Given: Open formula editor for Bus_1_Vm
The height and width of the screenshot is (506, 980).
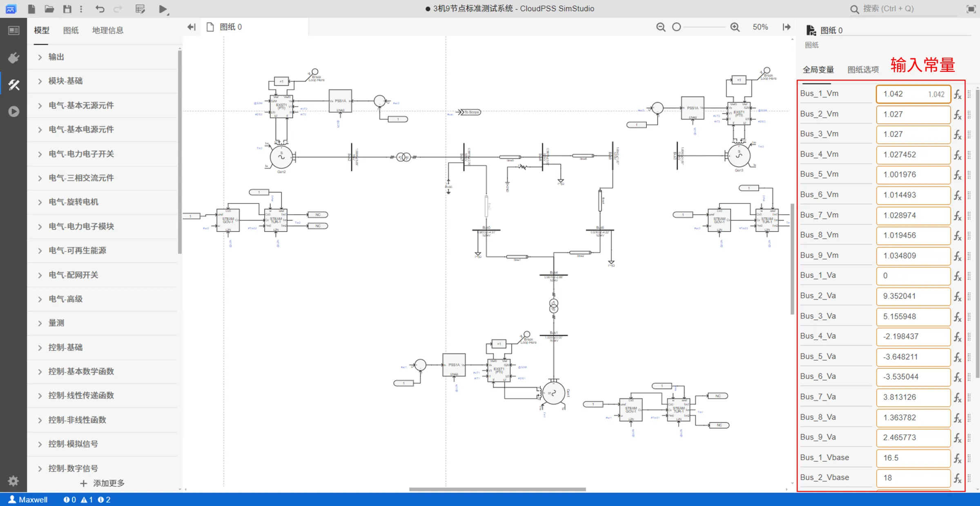Looking at the screenshot, I should (x=958, y=94).
